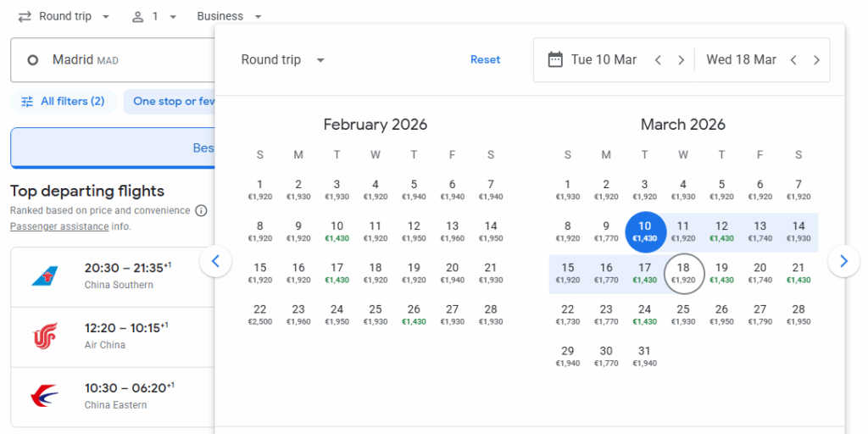
Task: Open Round trip dropdown in calendar panel
Action: pos(283,60)
